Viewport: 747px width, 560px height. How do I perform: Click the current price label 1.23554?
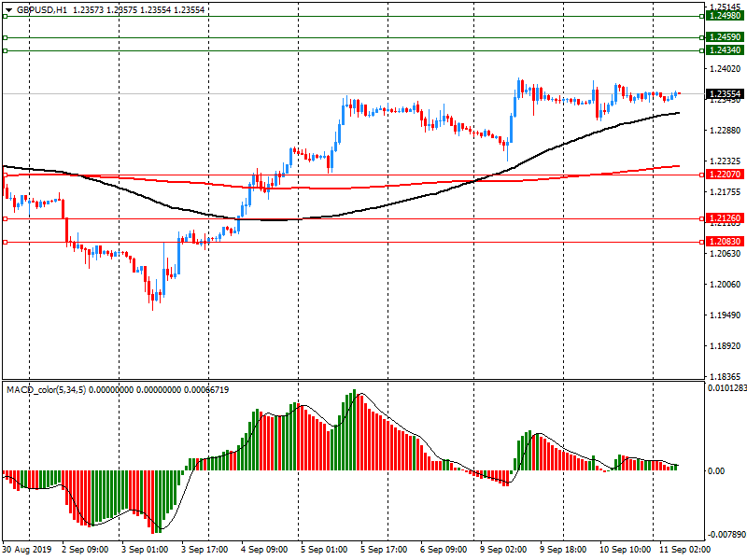725,94
